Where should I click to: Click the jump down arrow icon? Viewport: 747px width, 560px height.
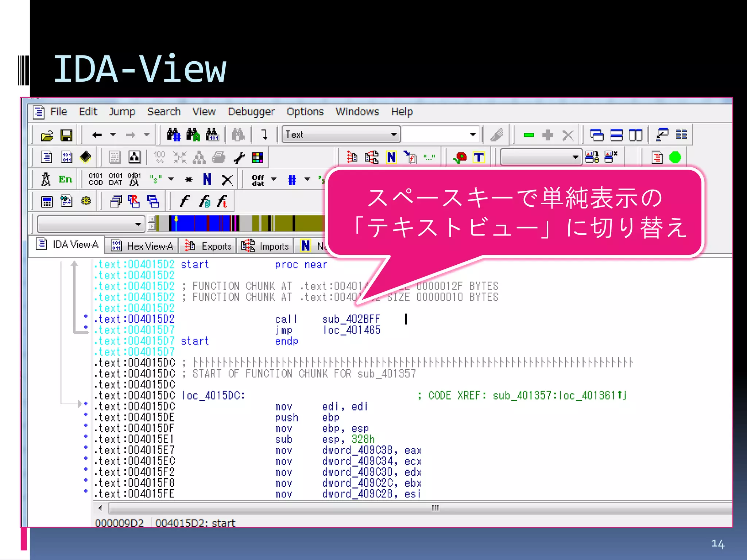(x=265, y=135)
